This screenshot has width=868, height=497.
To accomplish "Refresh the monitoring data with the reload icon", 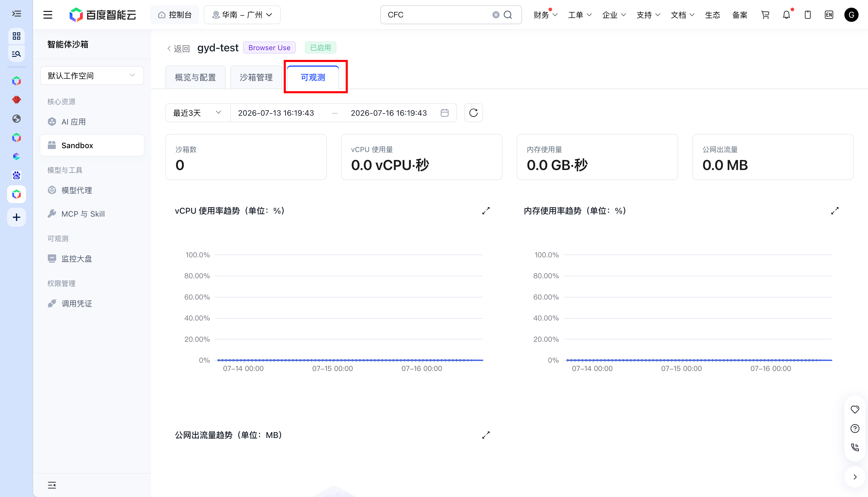I will click(x=473, y=113).
